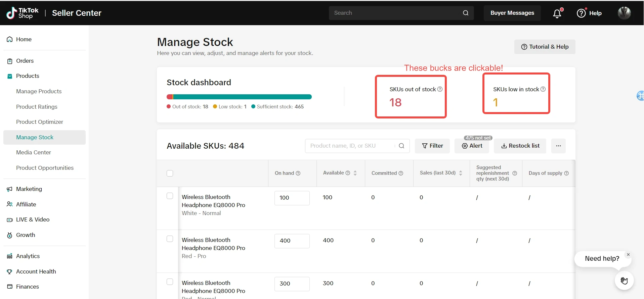644x299 pixels.
Task: Click the Restock list button
Action: [520, 146]
